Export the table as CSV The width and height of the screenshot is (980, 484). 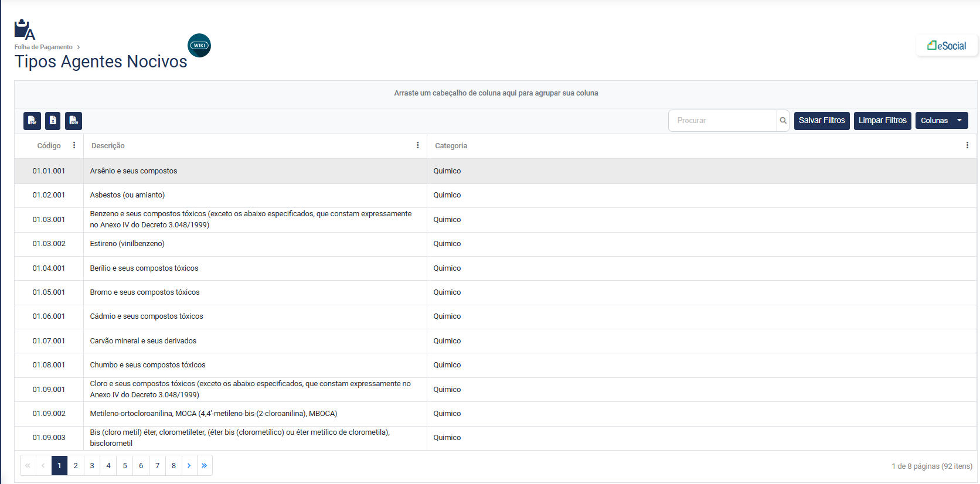point(73,121)
